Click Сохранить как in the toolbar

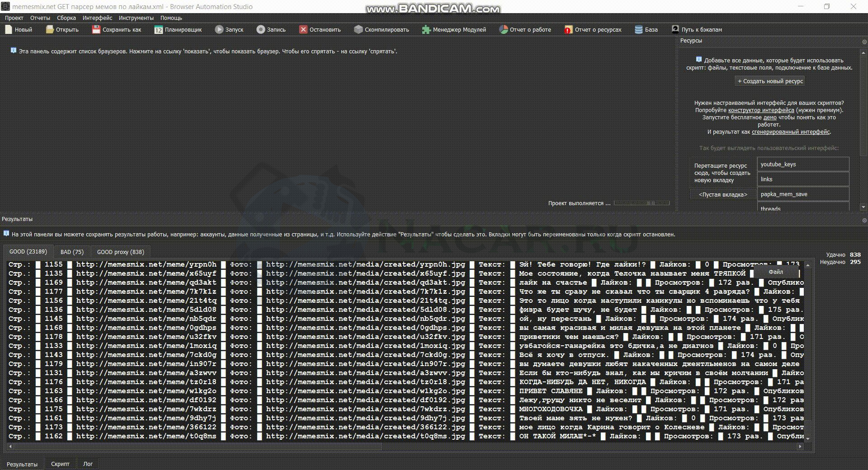pyautogui.click(x=117, y=29)
